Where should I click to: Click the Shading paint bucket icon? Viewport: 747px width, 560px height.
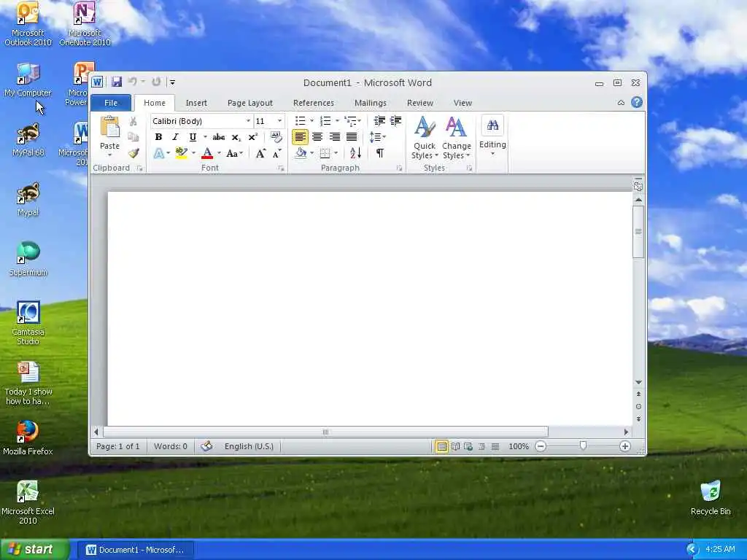[x=301, y=153]
